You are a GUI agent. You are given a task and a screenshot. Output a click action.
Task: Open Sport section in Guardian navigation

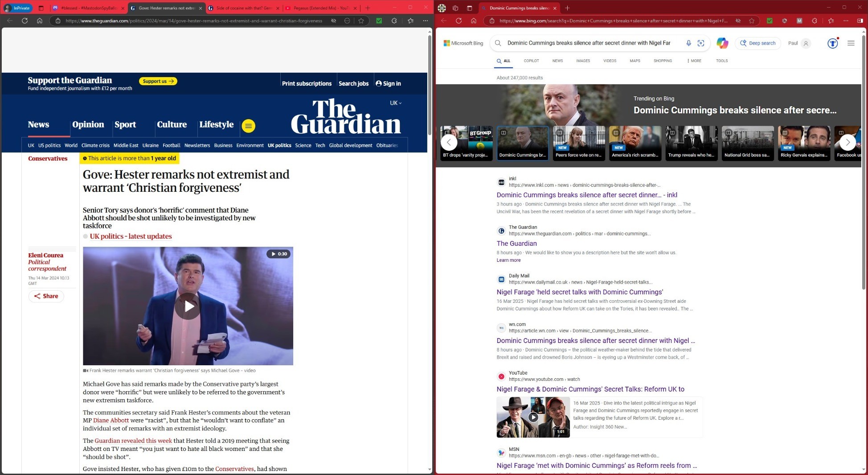coord(125,124)
